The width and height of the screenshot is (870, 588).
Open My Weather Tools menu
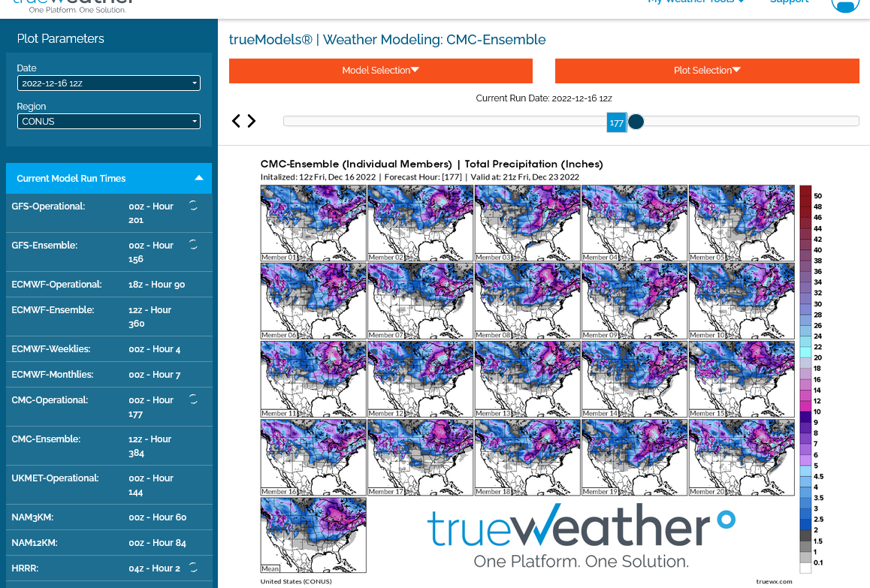(696, 2)
